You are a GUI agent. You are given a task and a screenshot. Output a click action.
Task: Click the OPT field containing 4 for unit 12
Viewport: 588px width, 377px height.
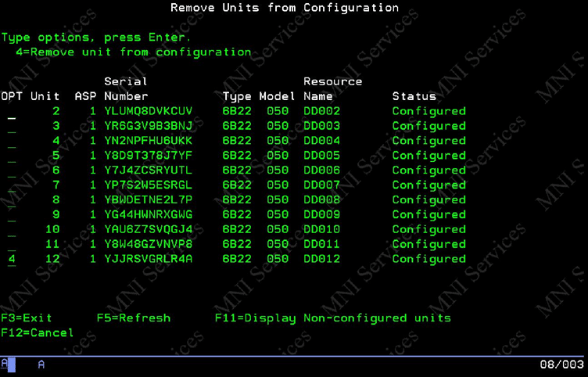tap(11, 259)
